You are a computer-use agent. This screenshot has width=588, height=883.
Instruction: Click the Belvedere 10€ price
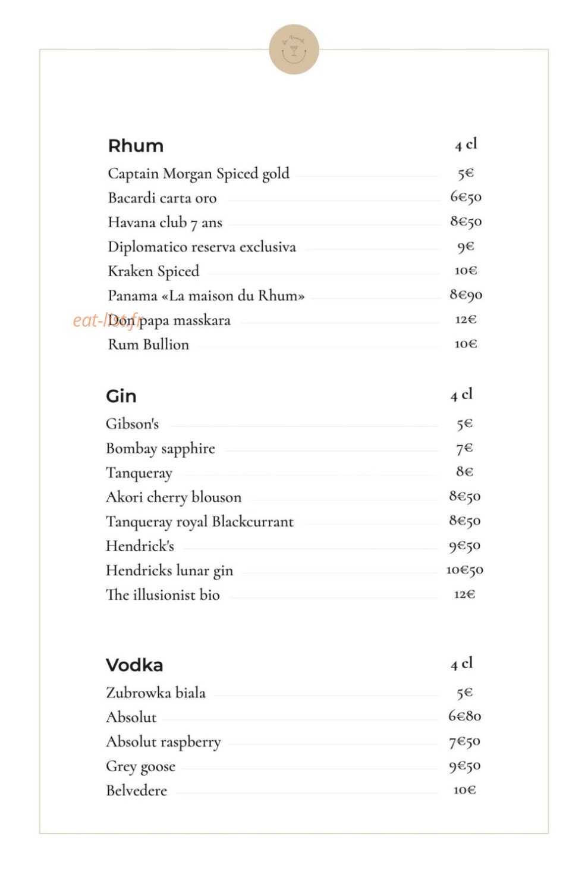click(464, 790)
